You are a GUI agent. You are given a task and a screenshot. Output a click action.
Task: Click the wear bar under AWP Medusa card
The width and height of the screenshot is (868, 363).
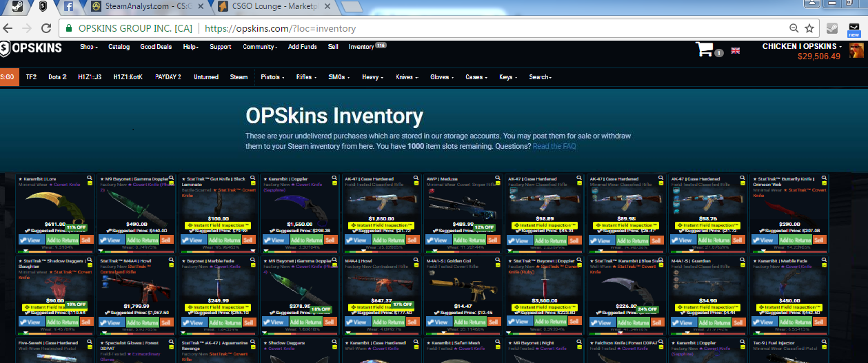463,251
